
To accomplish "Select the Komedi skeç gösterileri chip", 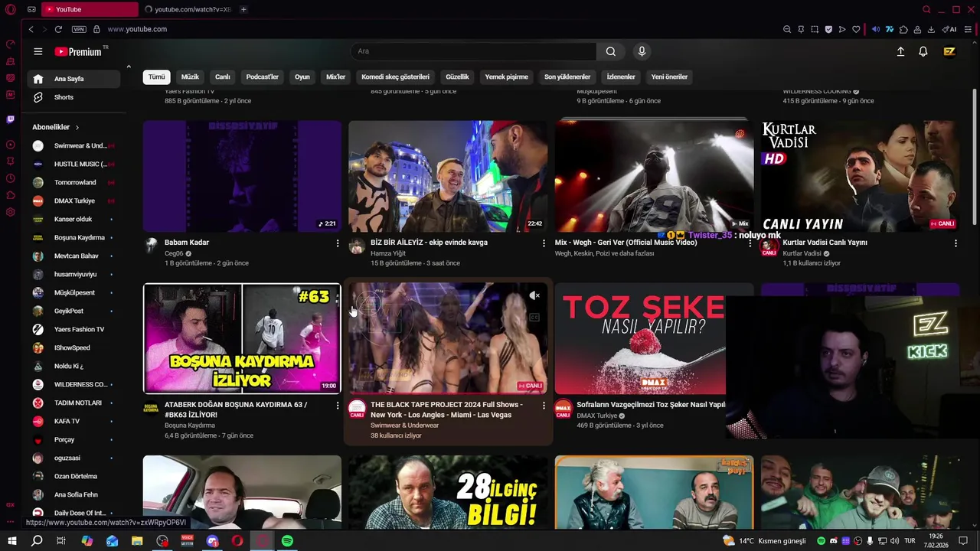I will (396, 77).
